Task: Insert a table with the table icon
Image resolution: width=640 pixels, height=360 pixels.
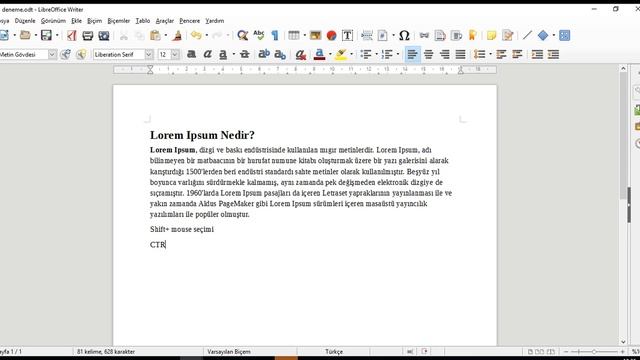Action: tap(293, 36)
